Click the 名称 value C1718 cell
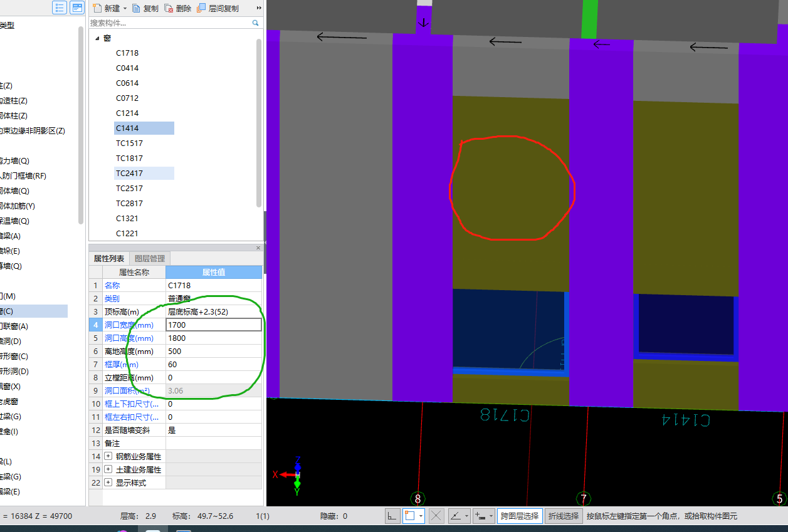Viewport: 788px width, 532px height. (214, 285)
